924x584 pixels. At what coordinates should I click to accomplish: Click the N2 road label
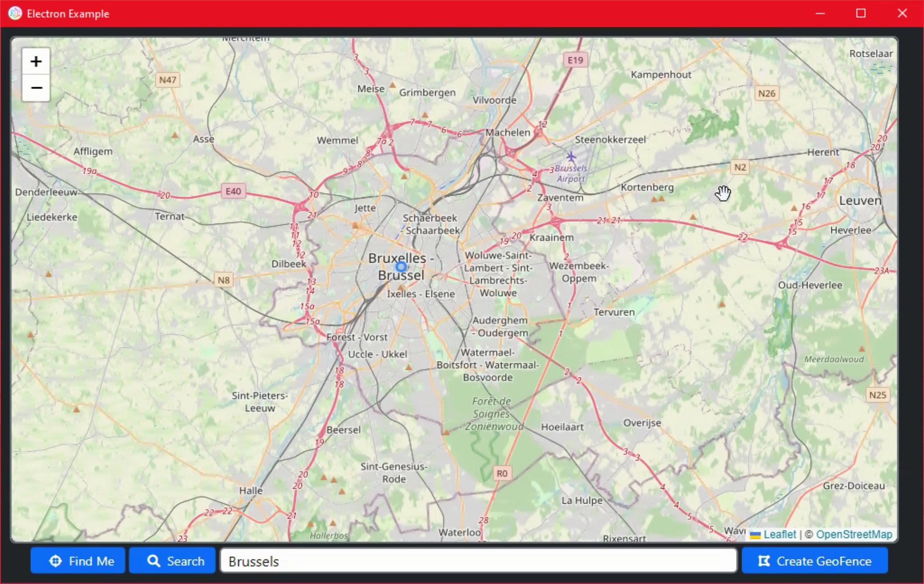(x=740, y=167)
